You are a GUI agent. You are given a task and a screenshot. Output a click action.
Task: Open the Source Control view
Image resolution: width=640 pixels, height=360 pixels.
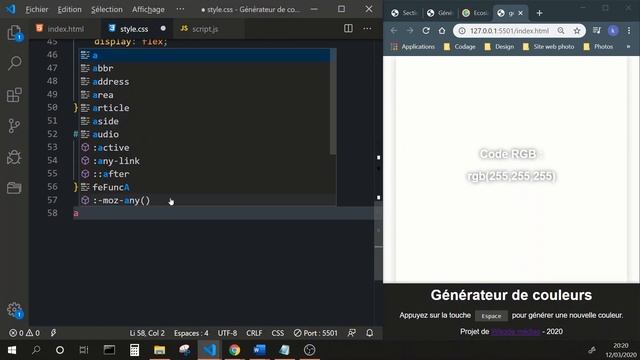14,126
